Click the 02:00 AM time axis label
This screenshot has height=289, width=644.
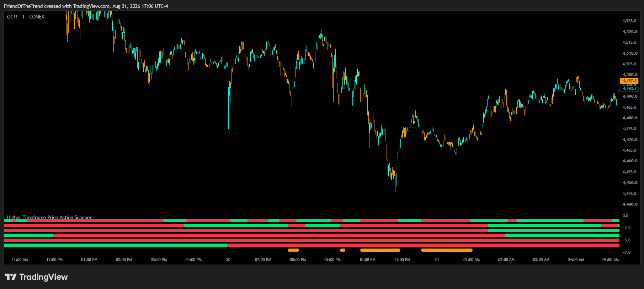(506, 260)
